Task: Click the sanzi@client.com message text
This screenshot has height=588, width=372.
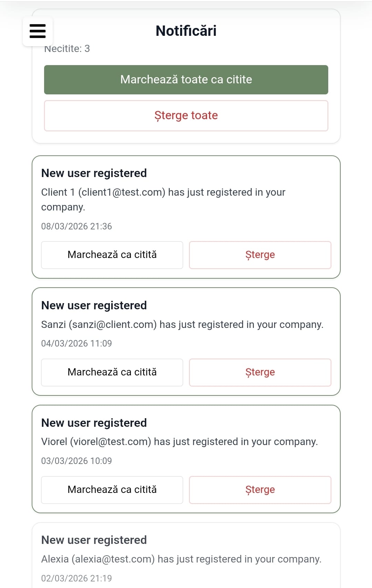Action: point(182,324)
